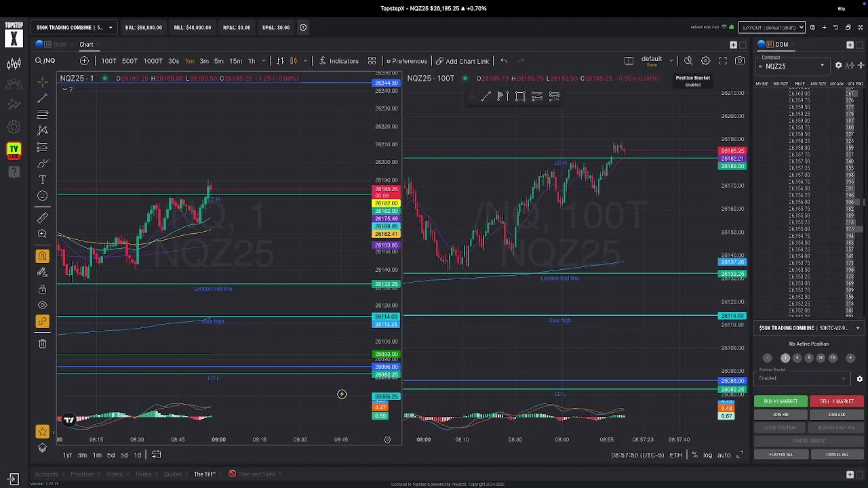The image size is (868, 488).
Task: Switch to the Order tab
Action: pyautogui.click(x=60, y=45)
